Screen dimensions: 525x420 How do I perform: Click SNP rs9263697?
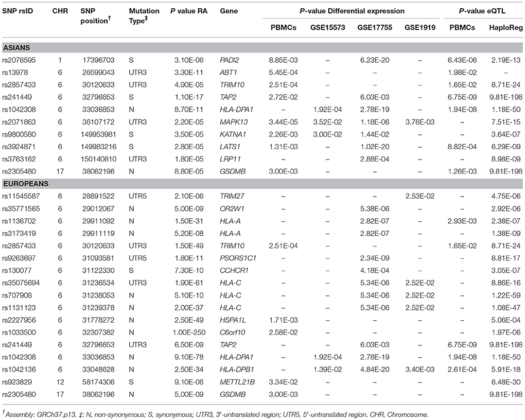point(19,258)
